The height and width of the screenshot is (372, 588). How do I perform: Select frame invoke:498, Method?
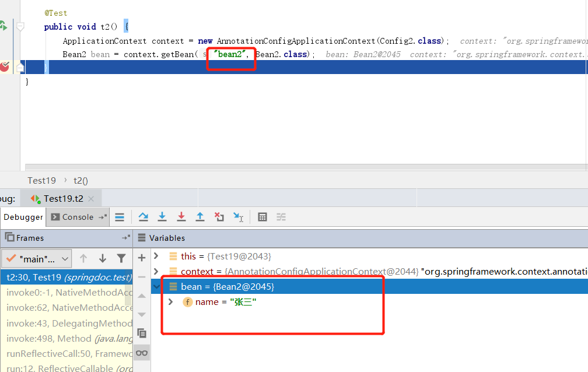pyautogui.click(x=66, y=339)
